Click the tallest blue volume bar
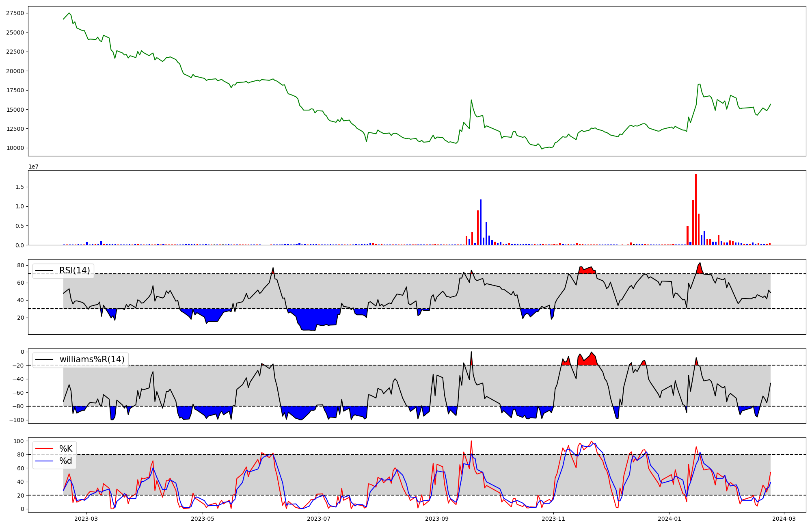 coord(481,222)
